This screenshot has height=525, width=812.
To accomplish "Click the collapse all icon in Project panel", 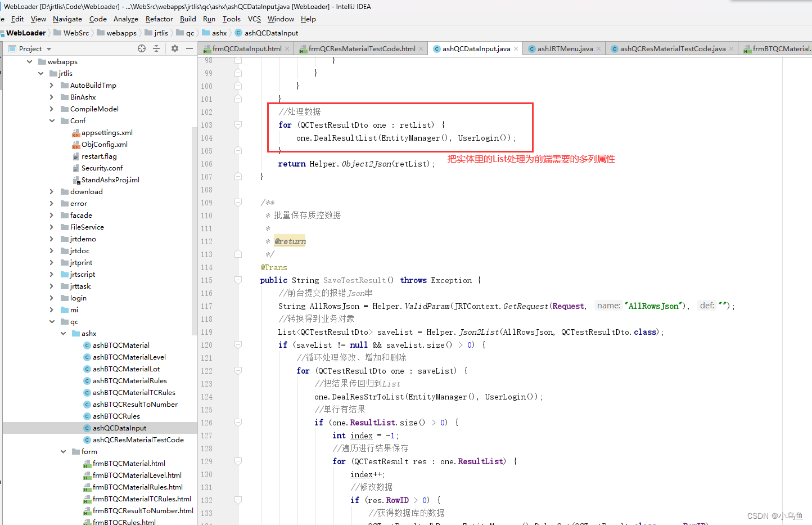I will tap(156, 48).
